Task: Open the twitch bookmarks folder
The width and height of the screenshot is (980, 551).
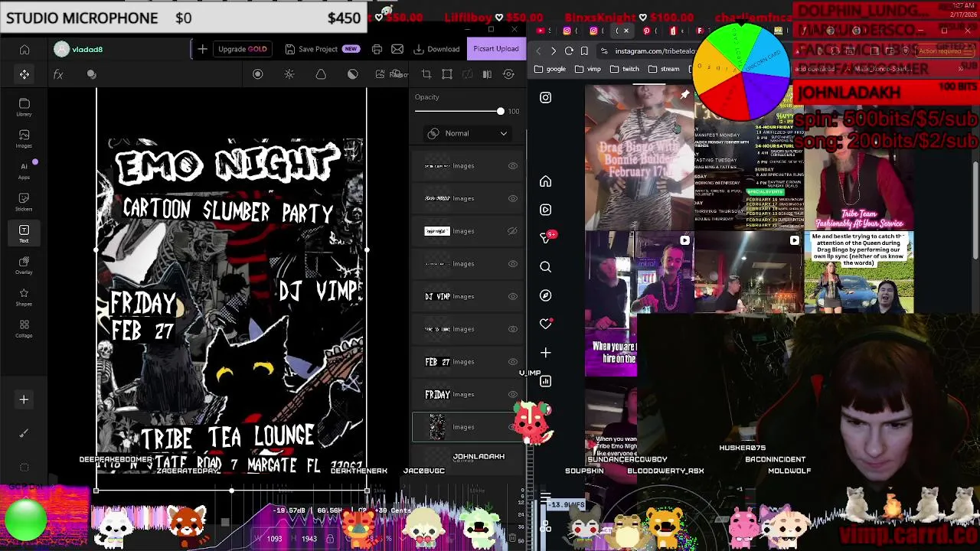Action: 625,69
